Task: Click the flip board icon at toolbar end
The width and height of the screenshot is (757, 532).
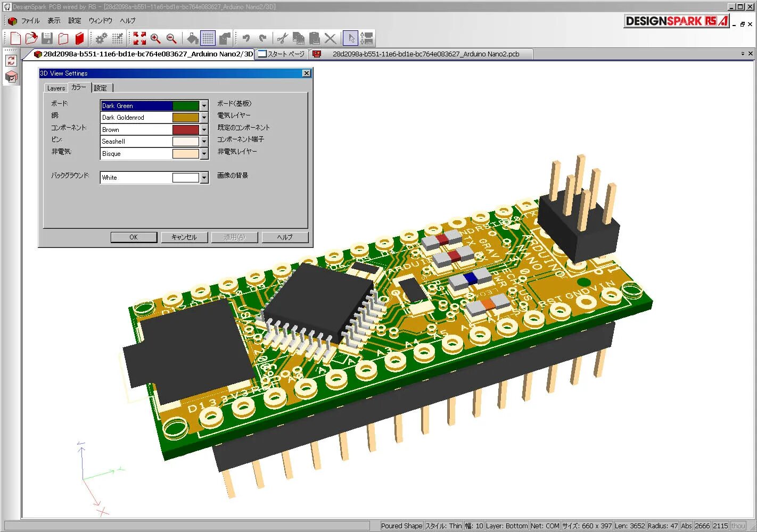Action: click(x=367, y=38)
